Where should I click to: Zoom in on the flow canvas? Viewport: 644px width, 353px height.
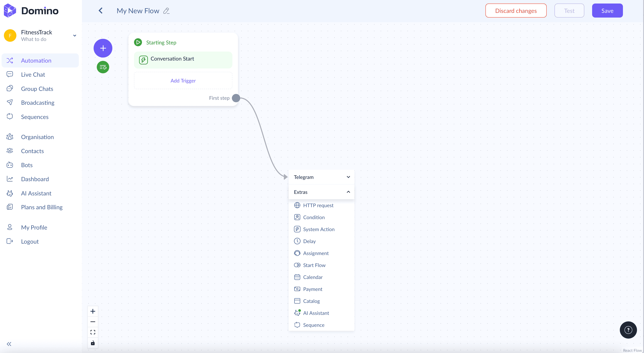(x=93, y=311)
